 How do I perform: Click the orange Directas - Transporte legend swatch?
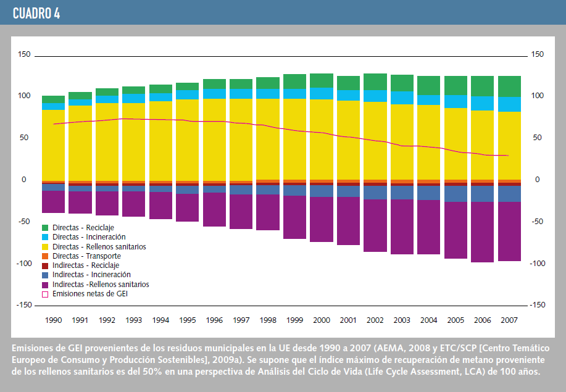[44, 256]
